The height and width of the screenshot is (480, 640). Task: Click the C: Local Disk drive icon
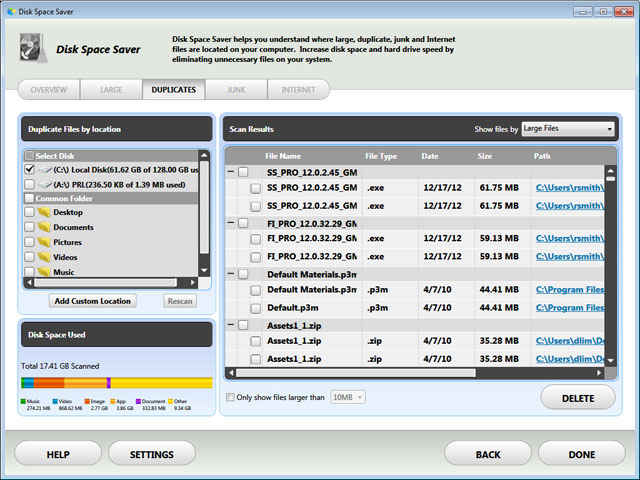(x=45, y=170)
